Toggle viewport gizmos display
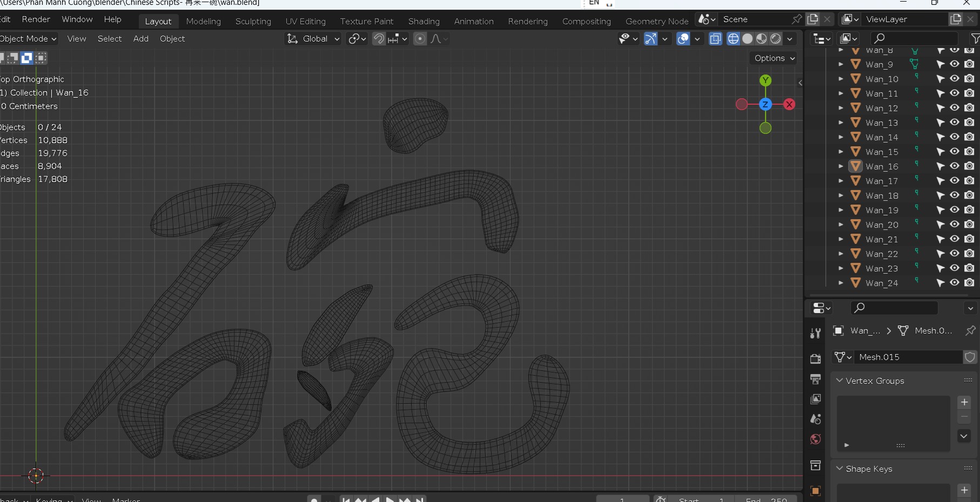Viewport: 980px width, 502px height. (650, 38)
